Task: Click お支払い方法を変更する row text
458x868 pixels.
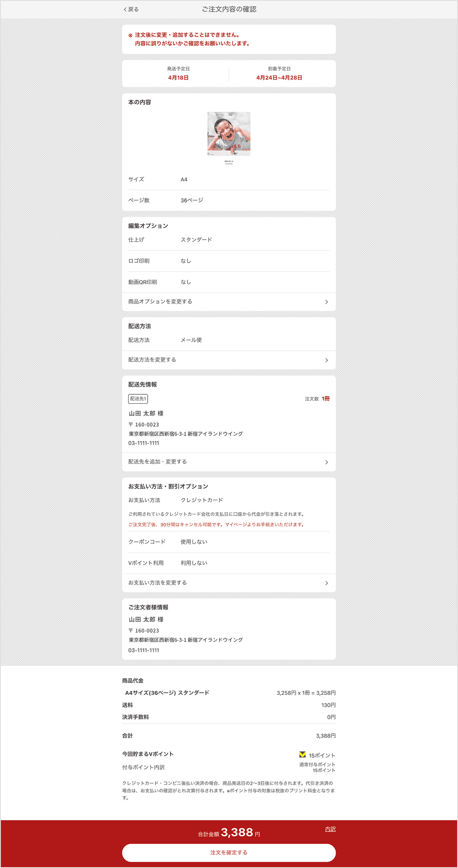Action: (157, 583)
